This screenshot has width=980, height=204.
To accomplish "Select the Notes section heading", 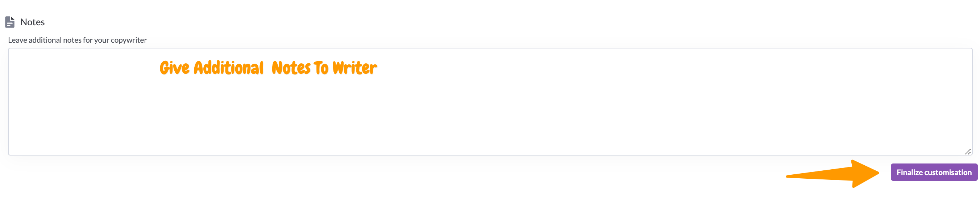I will click(32, 22).
